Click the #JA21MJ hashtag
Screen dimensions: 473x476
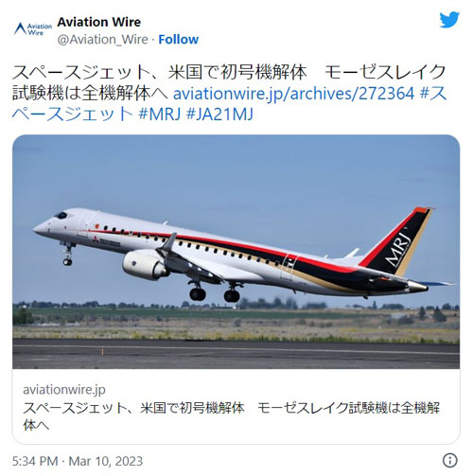[219, 114]
